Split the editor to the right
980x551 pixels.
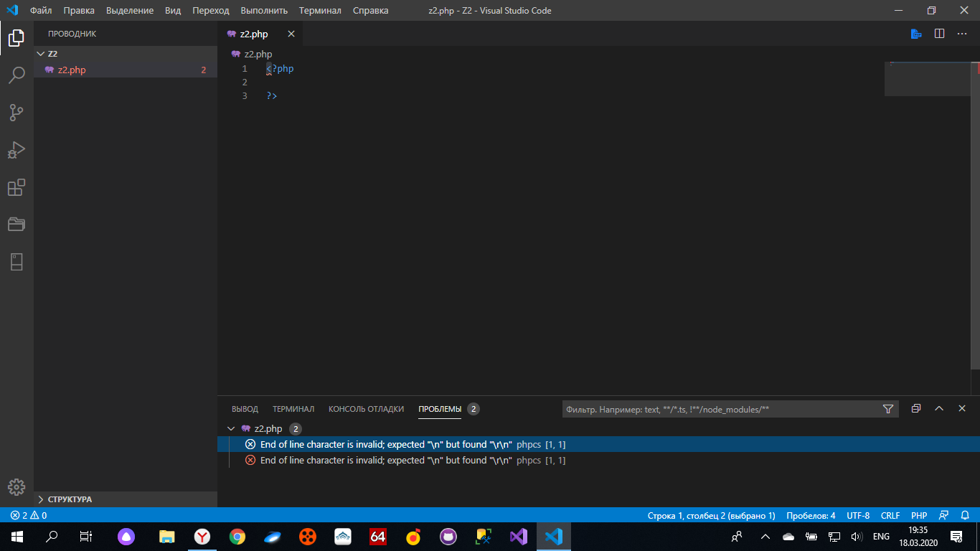pyautogui.click(x=939, y=34)
